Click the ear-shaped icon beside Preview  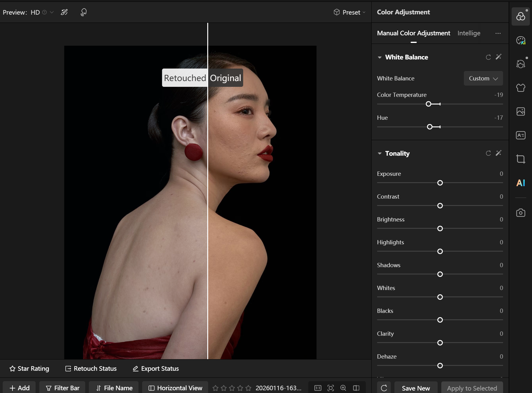(83, 12)
